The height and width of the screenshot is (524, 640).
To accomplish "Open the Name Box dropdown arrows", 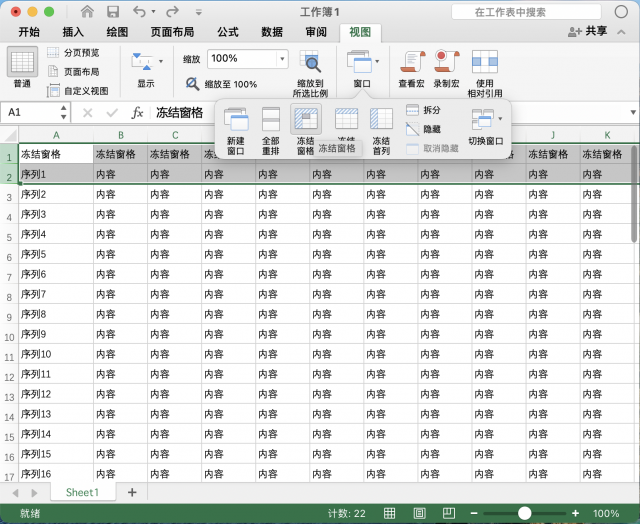I will pos(64,112).
